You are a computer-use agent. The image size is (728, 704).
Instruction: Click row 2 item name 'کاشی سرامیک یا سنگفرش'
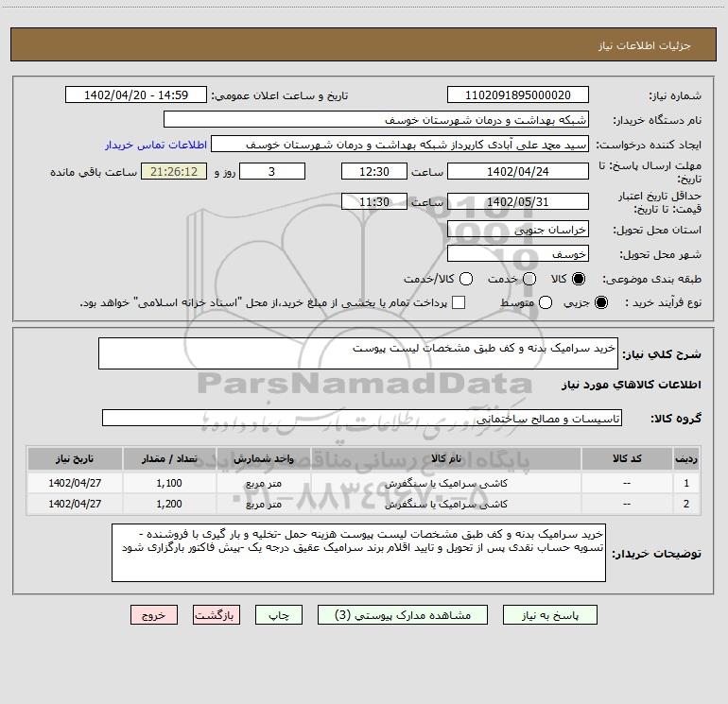(x=446, y=504)
